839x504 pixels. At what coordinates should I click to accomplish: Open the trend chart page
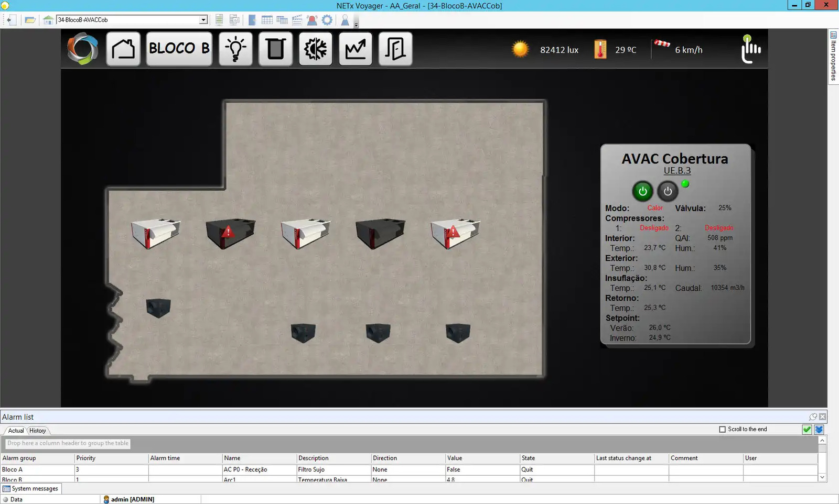(356, 49)
